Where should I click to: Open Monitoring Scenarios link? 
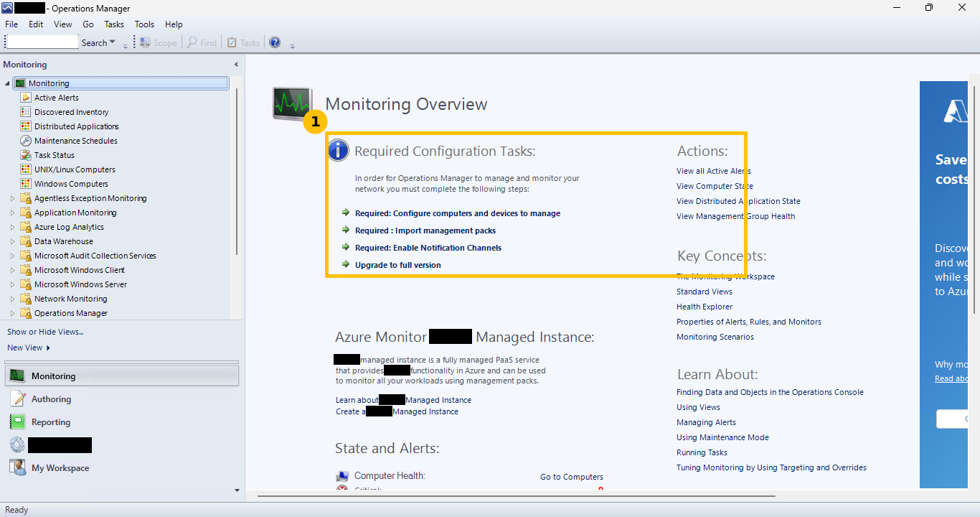pyautogui.click(x=715, y=337)
